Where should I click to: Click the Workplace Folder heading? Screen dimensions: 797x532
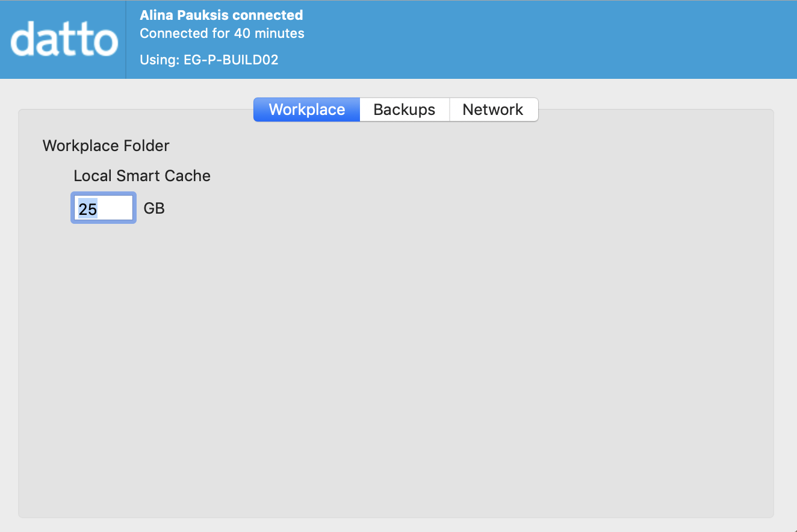pos(106,146)
